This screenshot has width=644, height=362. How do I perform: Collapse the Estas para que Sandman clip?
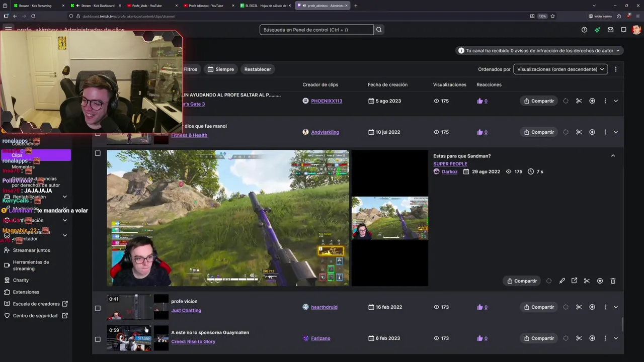click(613, 156)
